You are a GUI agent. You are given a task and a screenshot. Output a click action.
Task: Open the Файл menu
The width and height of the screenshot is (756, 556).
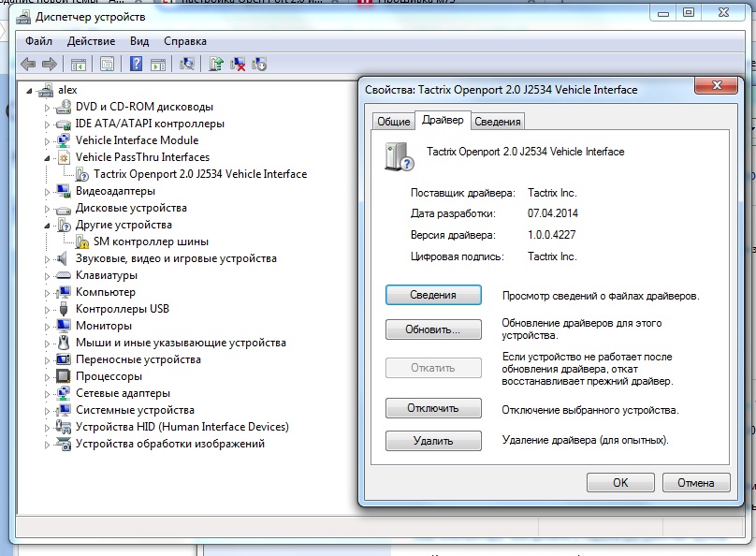pos(38,41)
